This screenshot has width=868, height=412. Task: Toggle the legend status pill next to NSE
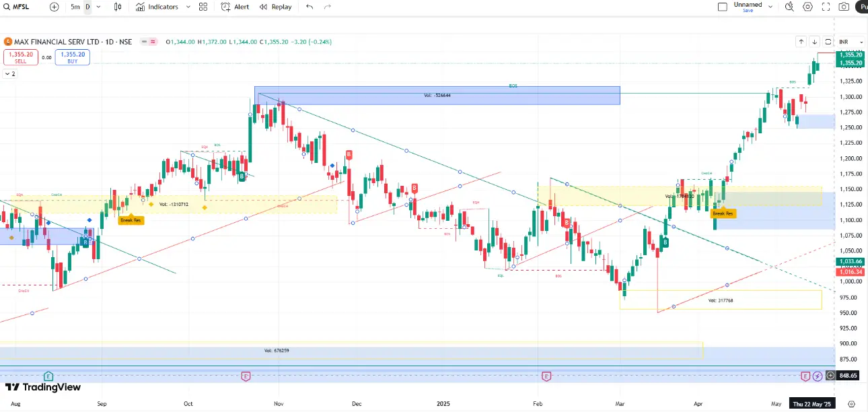tap(149, 42)
